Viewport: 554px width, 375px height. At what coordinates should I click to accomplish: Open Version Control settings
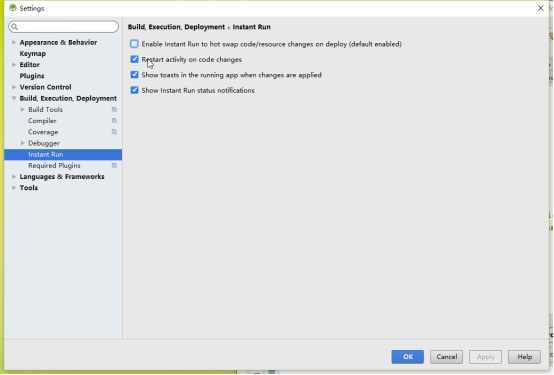(45, 87)
